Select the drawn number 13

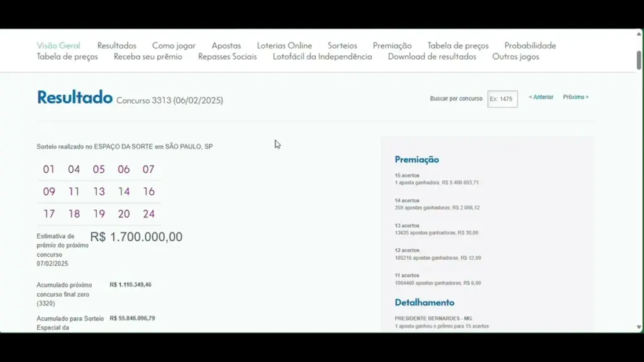point(99,192)
